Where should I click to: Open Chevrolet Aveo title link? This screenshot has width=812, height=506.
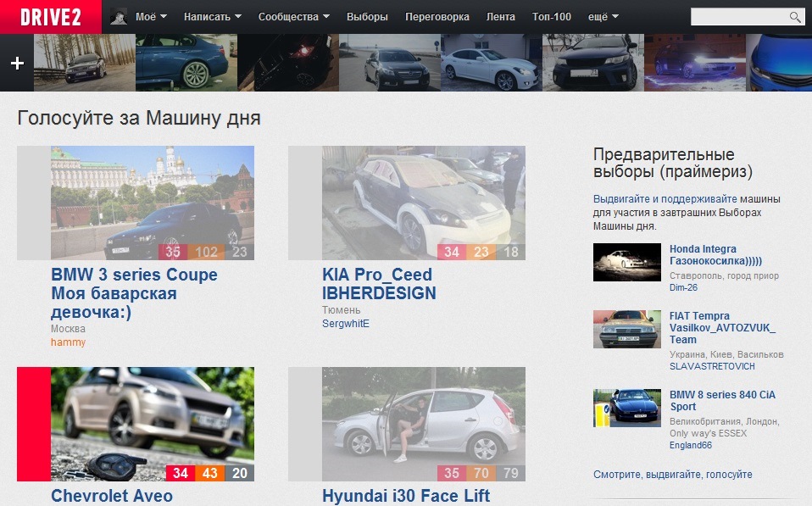point(112,496)
